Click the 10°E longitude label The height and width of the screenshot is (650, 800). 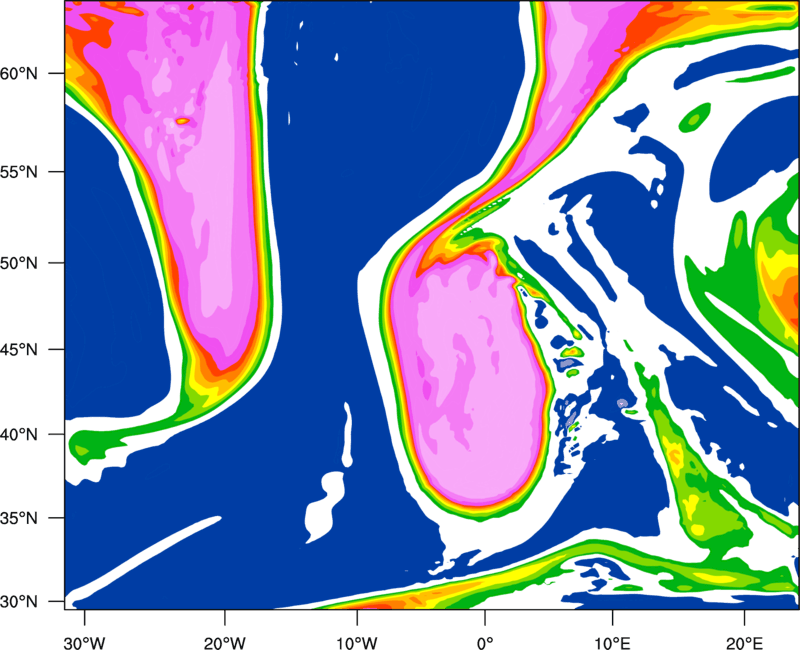point(612,643)
